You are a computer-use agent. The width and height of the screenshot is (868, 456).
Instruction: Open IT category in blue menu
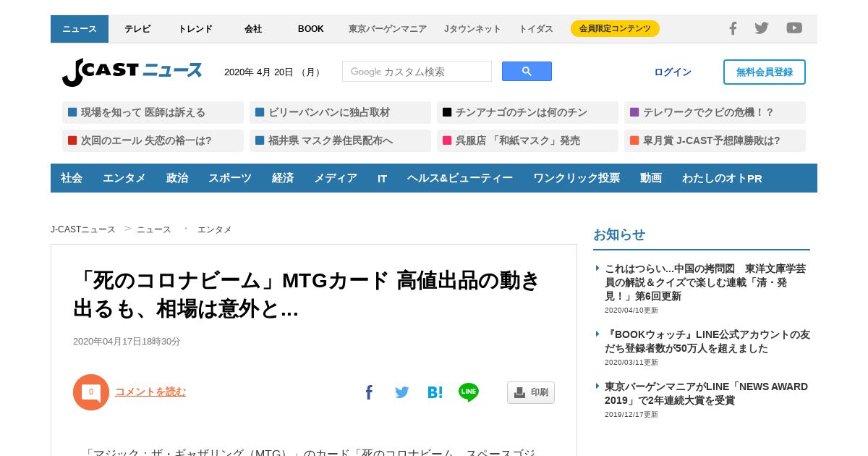click(x=383, y=178)
